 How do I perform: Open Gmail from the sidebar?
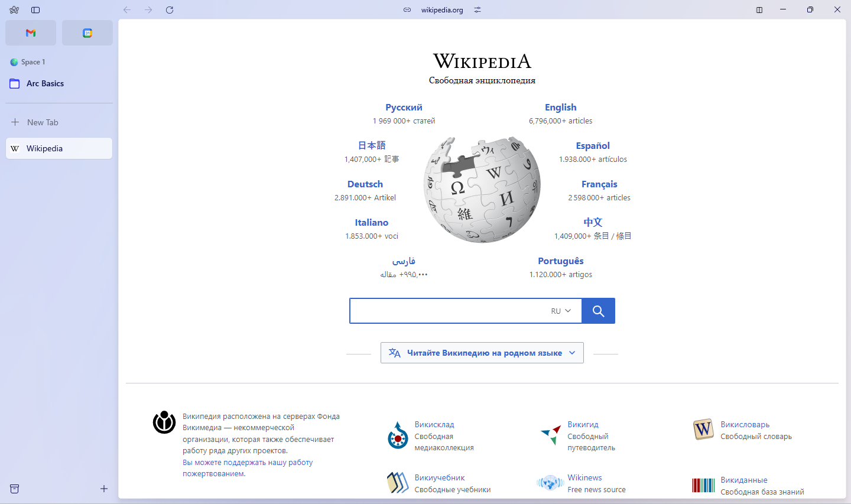coord(30,32)
